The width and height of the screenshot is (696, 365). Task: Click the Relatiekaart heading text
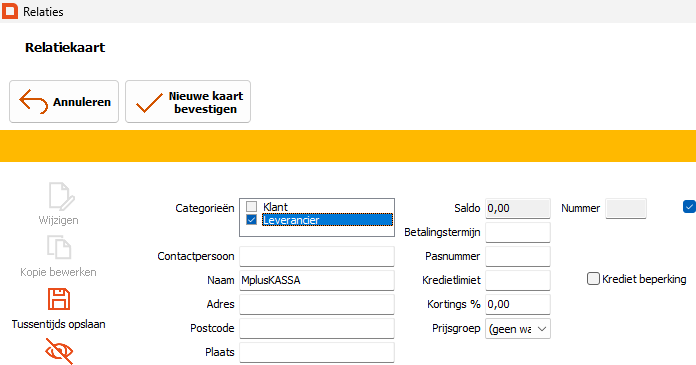(x=65, y=48)
